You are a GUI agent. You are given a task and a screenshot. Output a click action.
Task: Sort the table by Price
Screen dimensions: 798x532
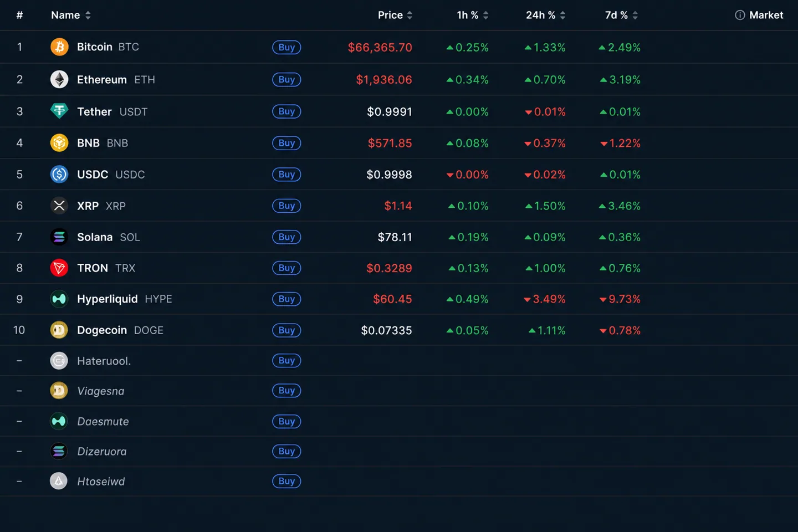coord(395,15)
